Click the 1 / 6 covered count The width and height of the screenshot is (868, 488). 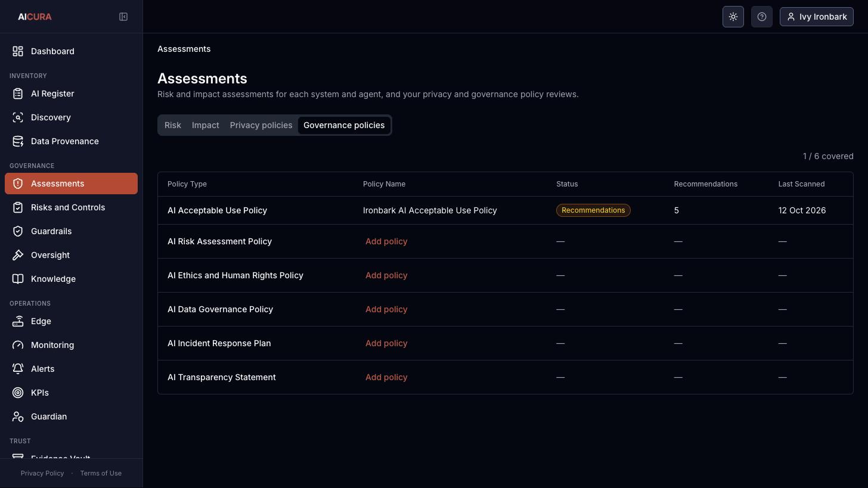[x=828, y=156]
